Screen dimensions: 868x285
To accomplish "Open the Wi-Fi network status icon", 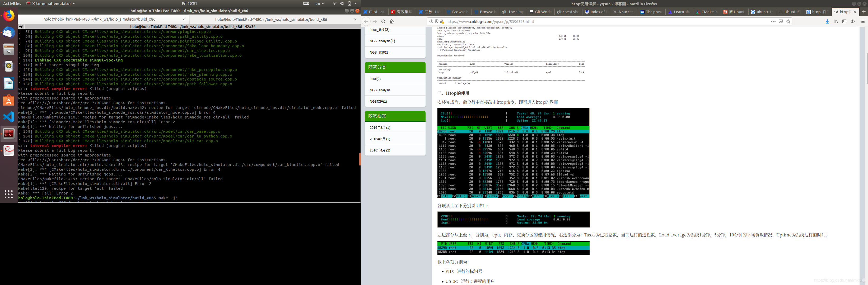I will tap(335, 3).
